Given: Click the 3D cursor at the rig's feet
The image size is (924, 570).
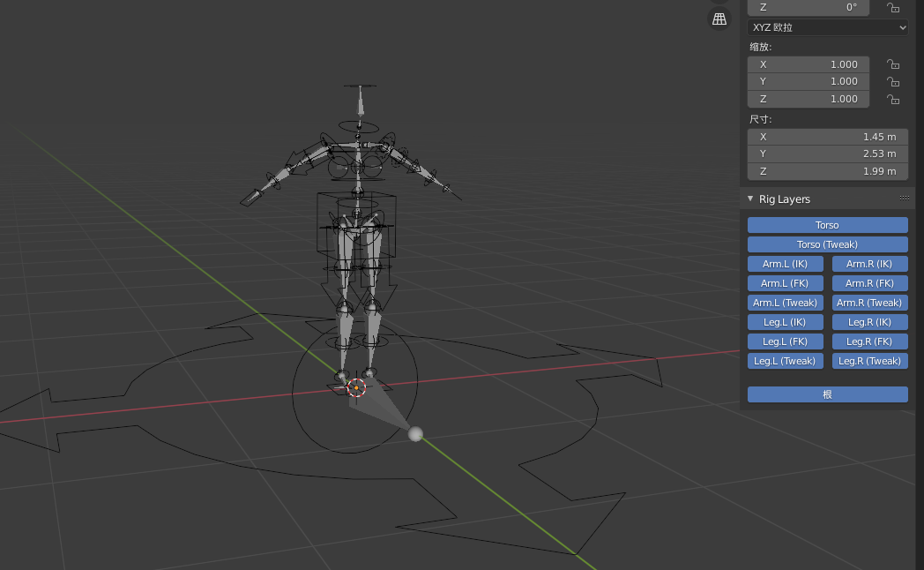Looking at the screenshot, I should (356, 388).
